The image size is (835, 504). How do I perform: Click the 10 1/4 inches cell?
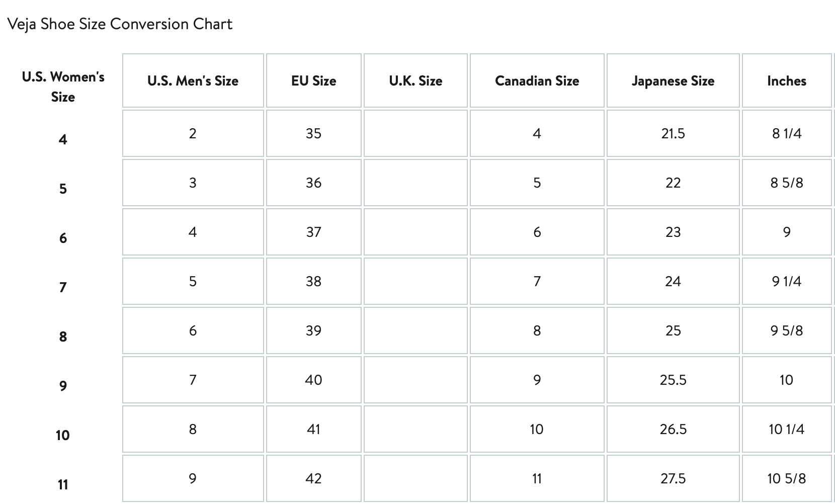pos(786,429)
